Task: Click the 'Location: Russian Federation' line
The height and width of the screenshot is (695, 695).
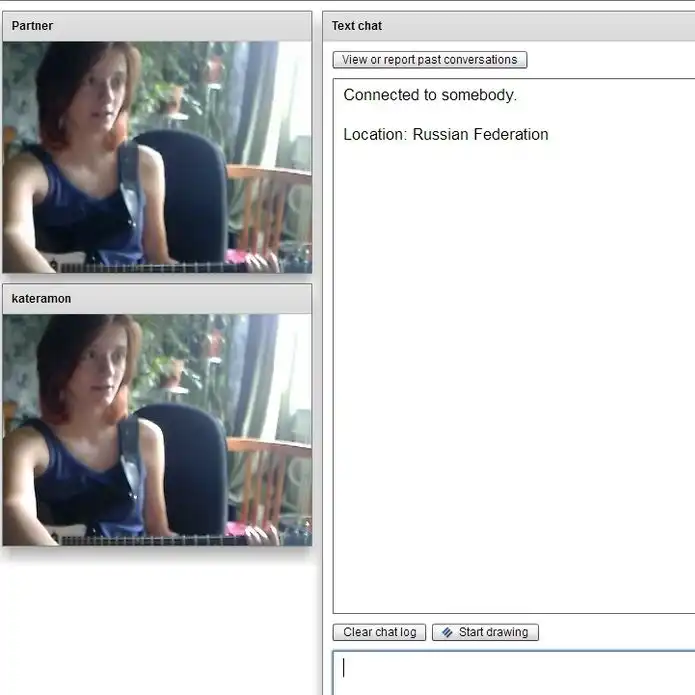Action: pos(445,134)
